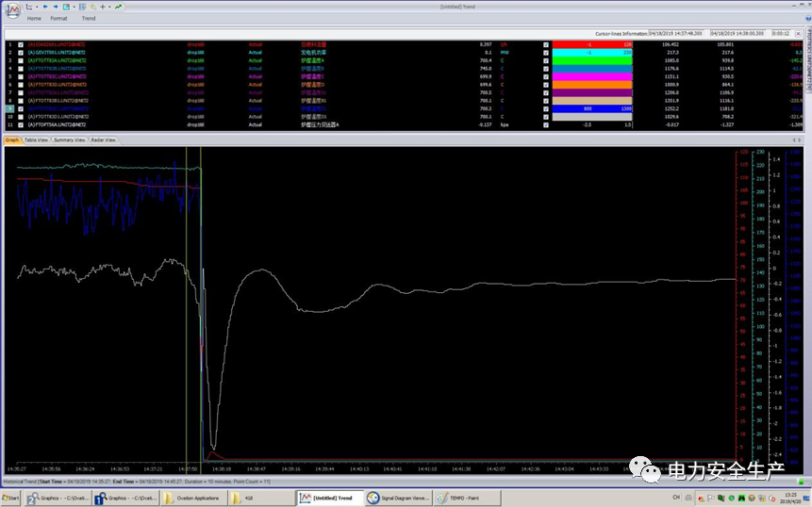Open Signal Diagram Viewer from taskbar
Image resolution: width=812 pixels, height=507 pixels.
399,498
